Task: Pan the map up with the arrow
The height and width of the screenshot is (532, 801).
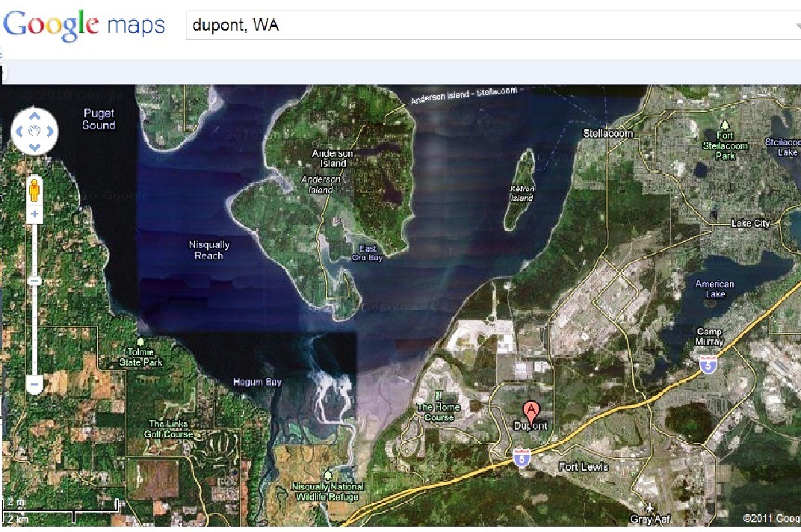Action: [x=34, y=116]
